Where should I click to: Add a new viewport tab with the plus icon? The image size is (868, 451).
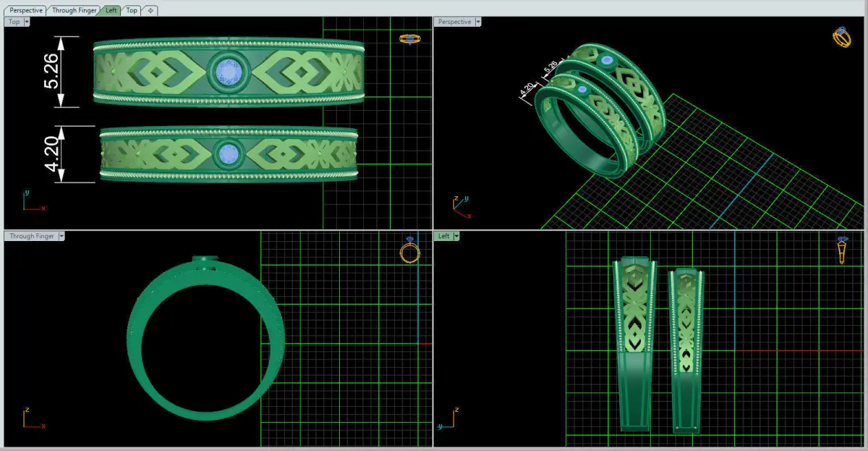[150, 10]
